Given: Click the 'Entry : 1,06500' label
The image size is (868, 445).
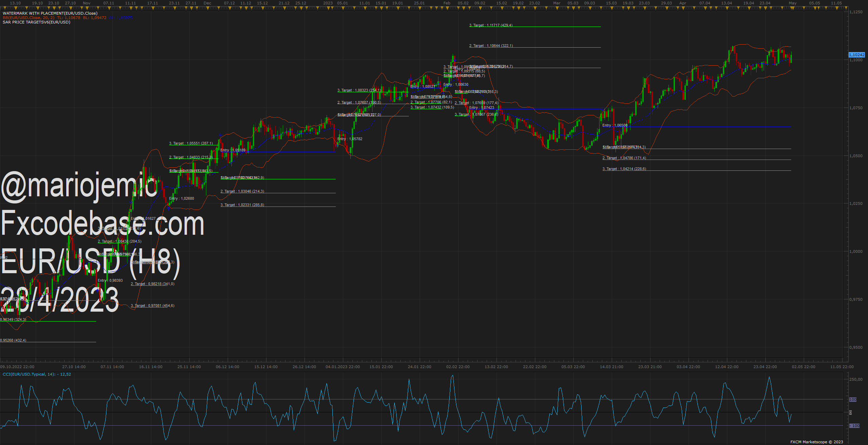Looking at the screenshot, I should click(x=615, y=126).
